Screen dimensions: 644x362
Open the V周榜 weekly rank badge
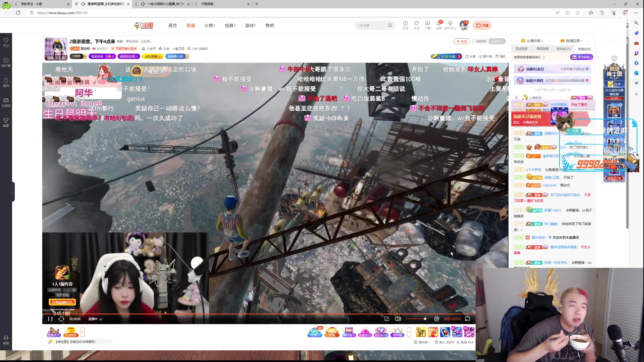point(78,56)
